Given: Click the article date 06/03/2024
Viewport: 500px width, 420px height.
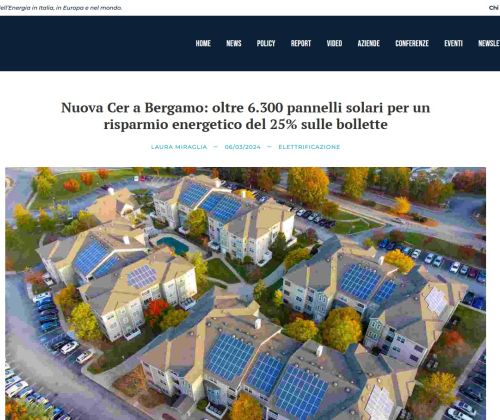Looking at the screenshot, I should (x=242, y=147).
